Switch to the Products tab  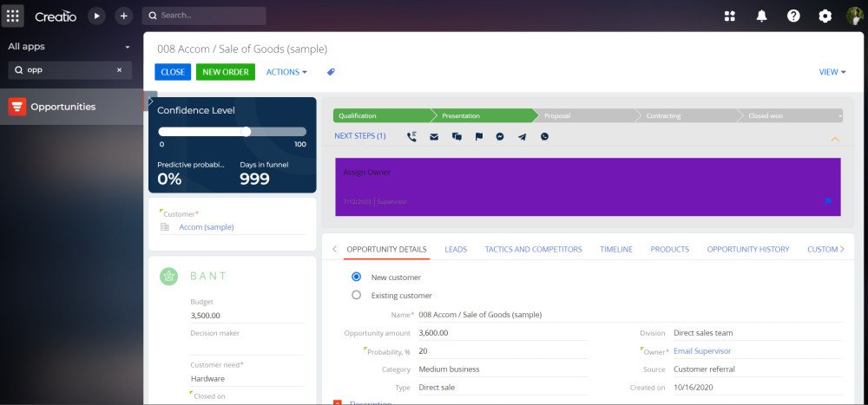point(669,250)
